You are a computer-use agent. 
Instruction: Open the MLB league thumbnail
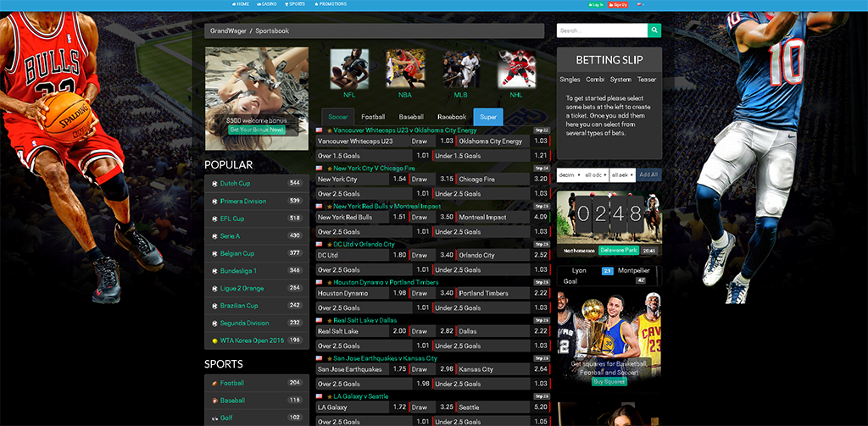pos(461,69)
